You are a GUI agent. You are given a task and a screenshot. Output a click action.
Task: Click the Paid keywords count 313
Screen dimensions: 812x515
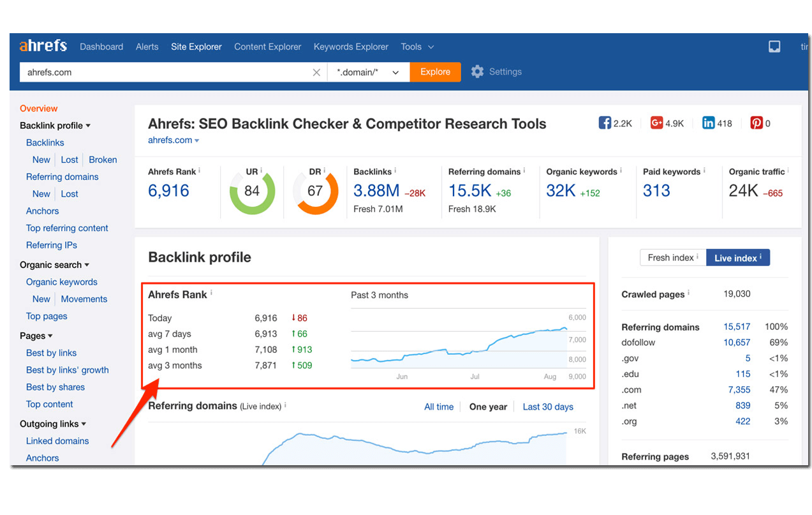tap(656, 191)
